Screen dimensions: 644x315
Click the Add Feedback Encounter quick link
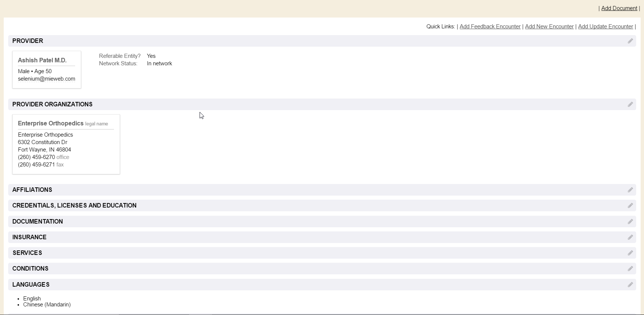pos(490,26)
